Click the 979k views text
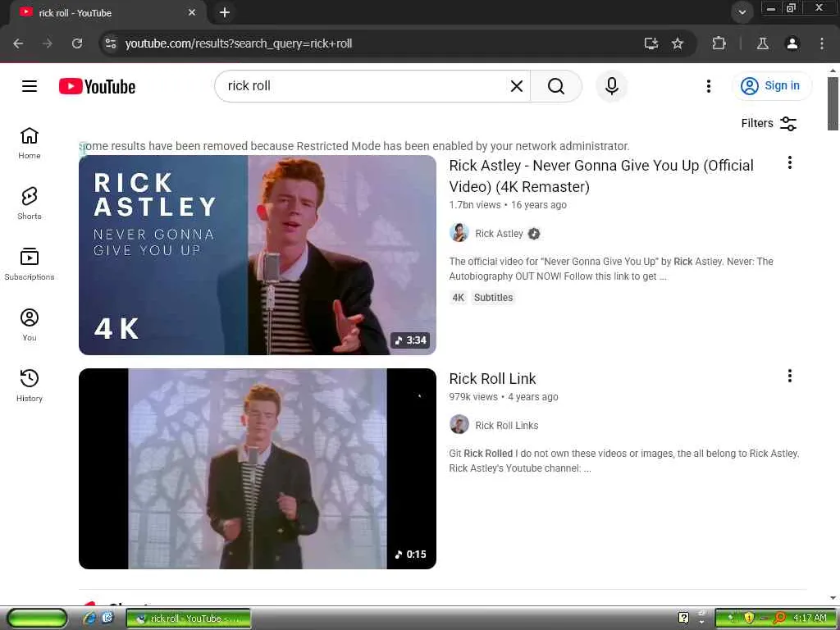Image resolution: width=840 pixels, height=630 pixels. 473,397
